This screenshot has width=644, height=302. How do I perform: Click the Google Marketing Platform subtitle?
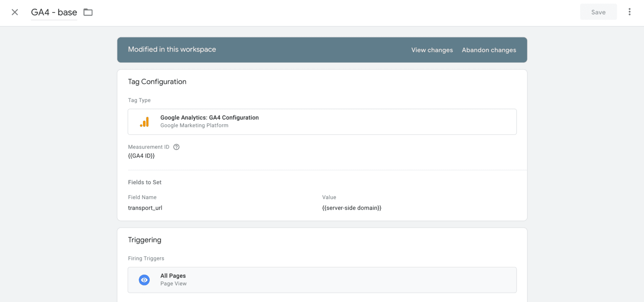pyautogui.click(x=194, y=125)
